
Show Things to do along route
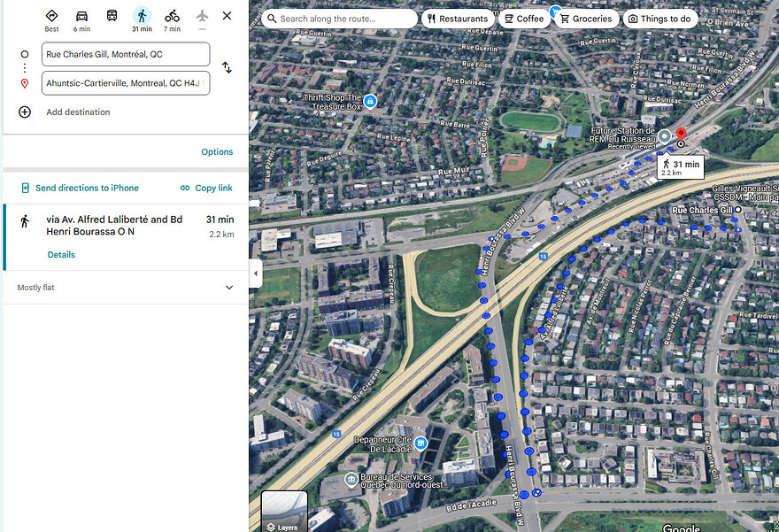click(x=659, y=19)
